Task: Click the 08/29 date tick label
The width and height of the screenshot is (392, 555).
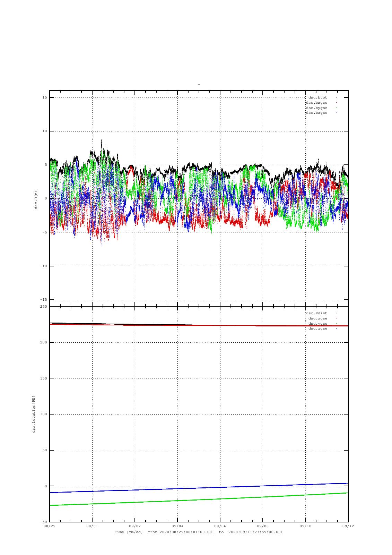Action: [50, 526]
